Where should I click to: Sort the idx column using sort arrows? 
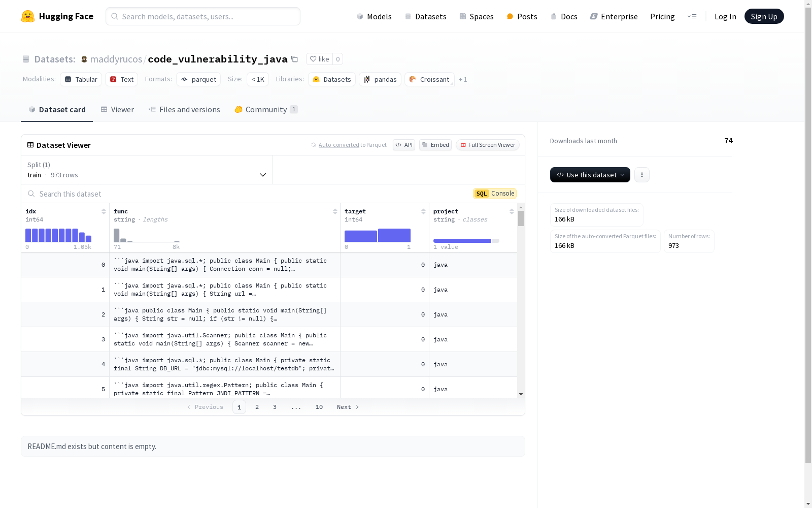104,211
